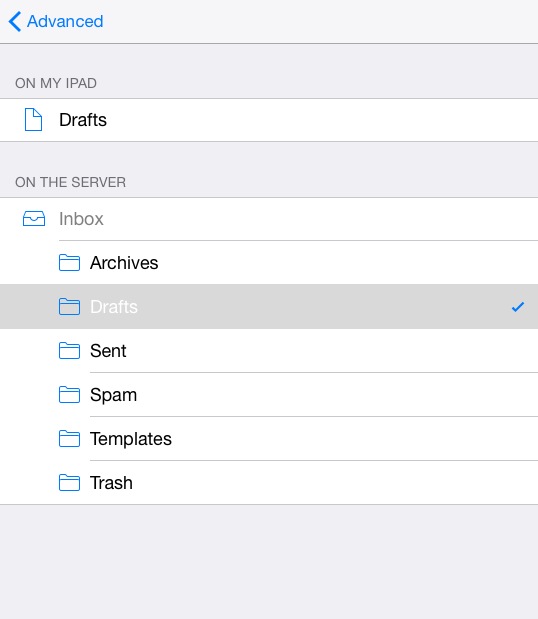Select Drafts under On My iPad

pos(269,120)
